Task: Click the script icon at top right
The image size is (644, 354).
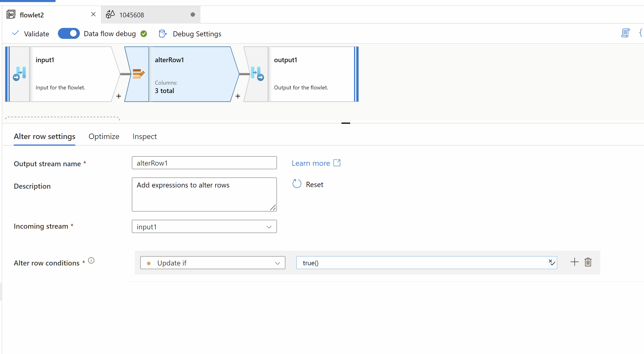Action: (x=625, y=33)
